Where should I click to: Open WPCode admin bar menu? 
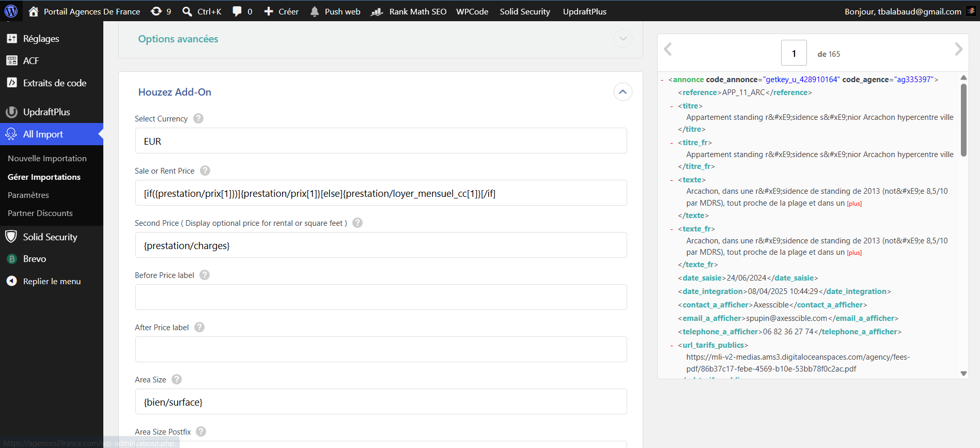click(x=472, y=11)
